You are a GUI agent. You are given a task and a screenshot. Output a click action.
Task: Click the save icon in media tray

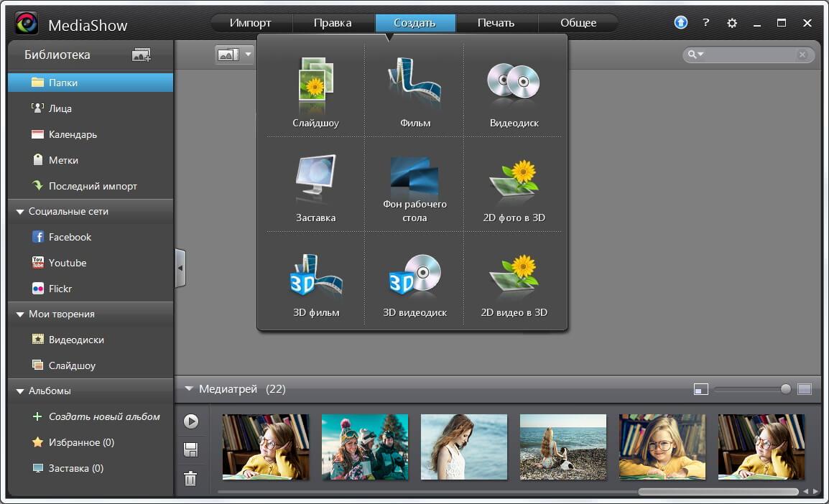click(191, 449)
